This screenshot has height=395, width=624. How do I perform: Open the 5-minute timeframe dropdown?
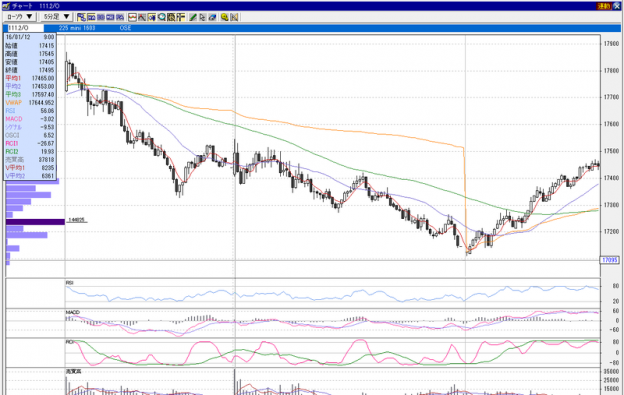[57, 17]
